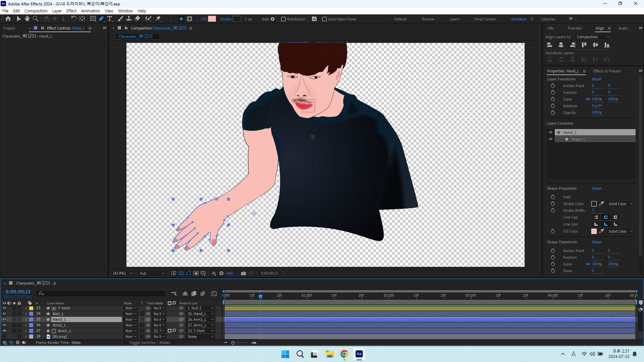This screenshot has height=362, width=644.
Task: Click the Home icon in toolbar
Action: click(8, 19)
